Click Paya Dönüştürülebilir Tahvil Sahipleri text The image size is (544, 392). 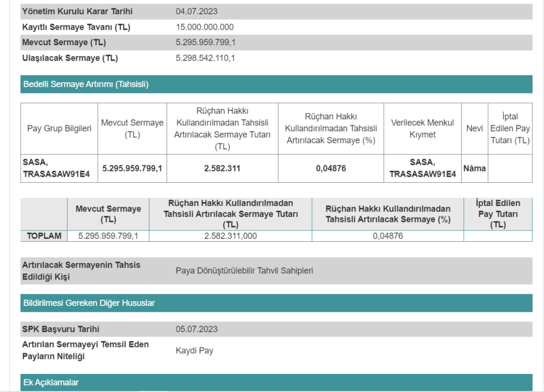tap(244, 270)
